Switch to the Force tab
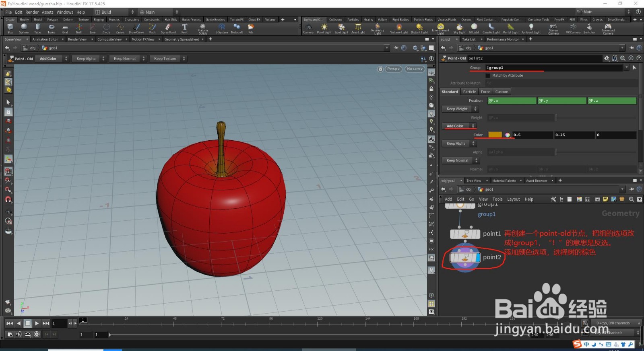 click(485, 92)
